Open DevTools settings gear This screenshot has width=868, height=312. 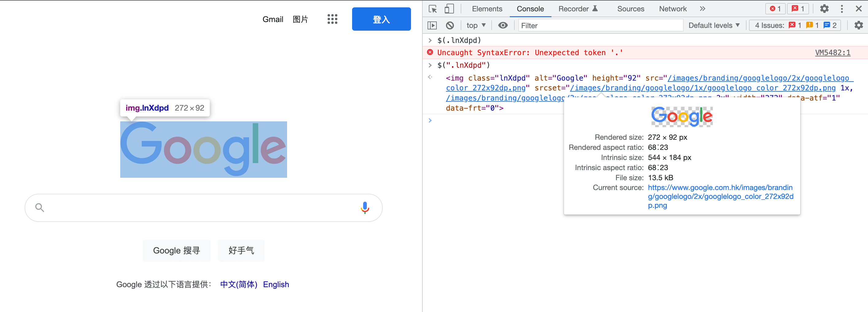pos(824,9)
